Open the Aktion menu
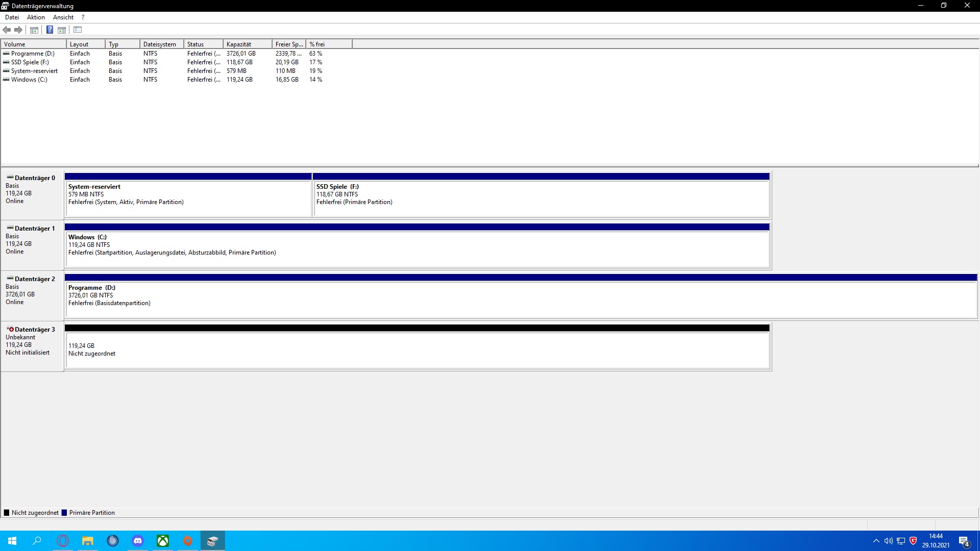The height and width of the screenshot is (551, 980). click(36, 17)
